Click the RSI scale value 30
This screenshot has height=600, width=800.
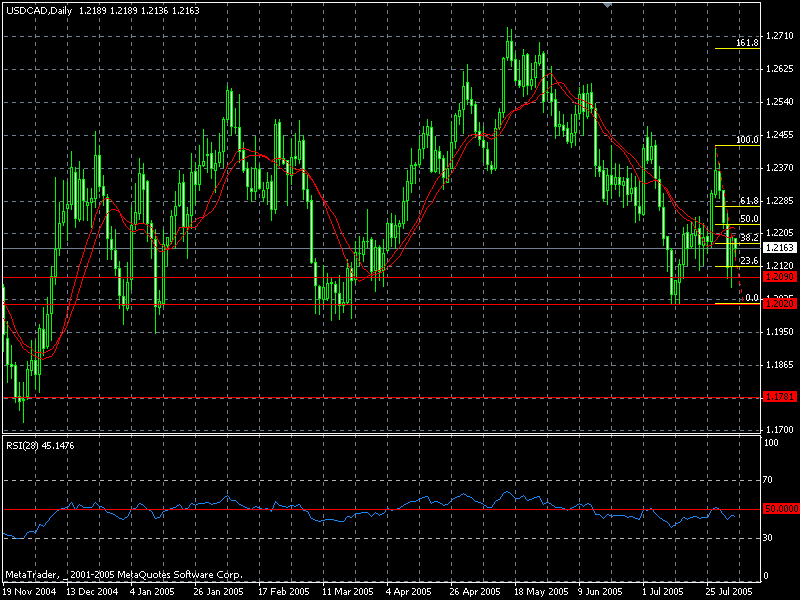(x=768, y=538)
